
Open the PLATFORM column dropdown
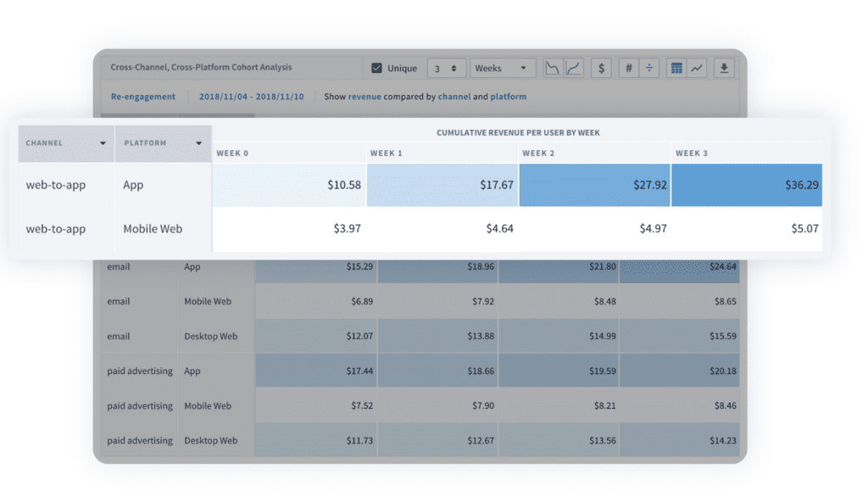click(198, 143)
